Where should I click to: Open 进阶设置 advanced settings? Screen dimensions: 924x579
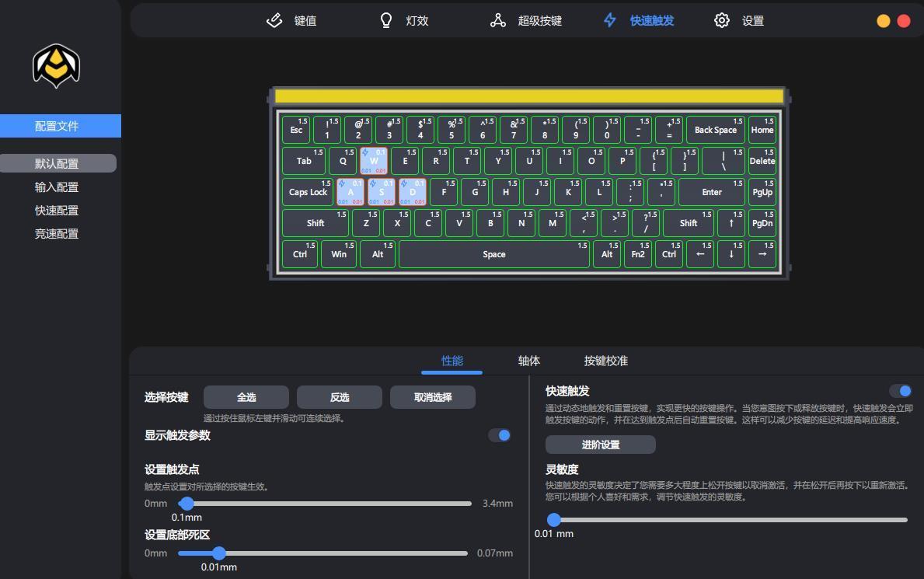pos(600,444)
